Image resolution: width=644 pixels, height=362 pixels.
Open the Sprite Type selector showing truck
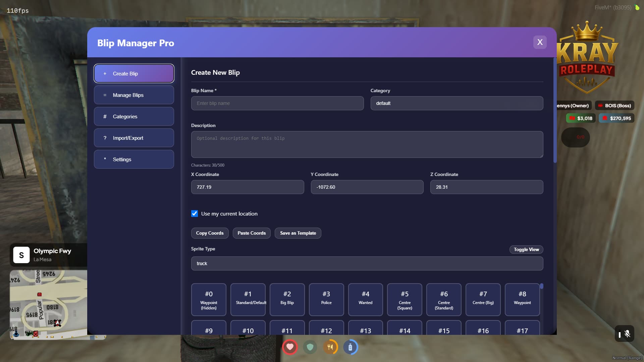point(367,263)
